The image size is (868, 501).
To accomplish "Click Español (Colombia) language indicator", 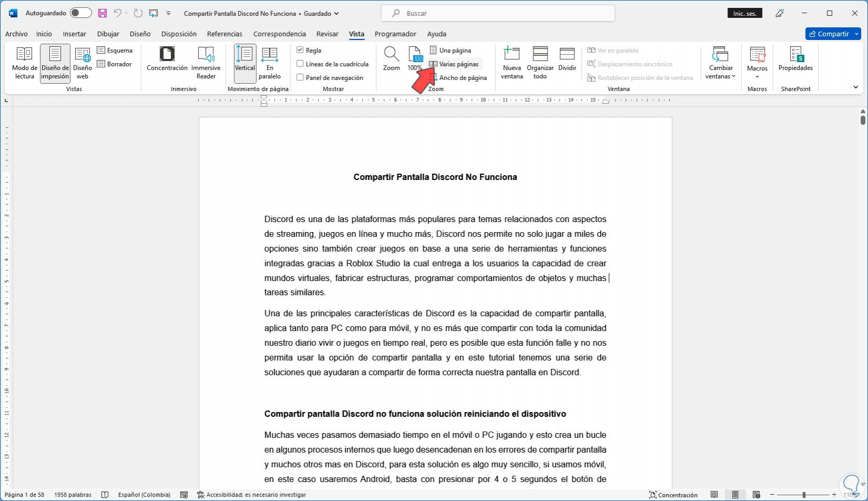I will (x=144, y=495).
